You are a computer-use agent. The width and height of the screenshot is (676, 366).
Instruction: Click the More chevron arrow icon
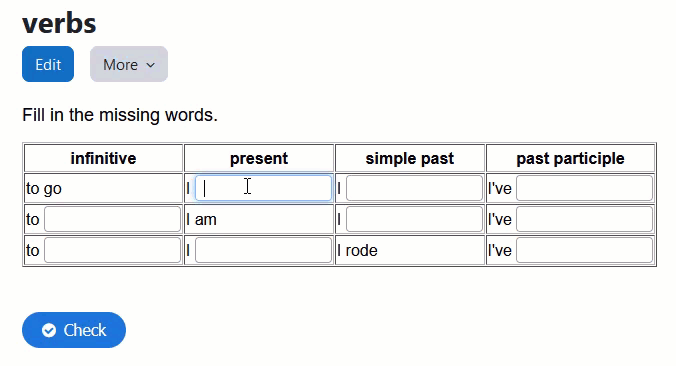(150, 65)
